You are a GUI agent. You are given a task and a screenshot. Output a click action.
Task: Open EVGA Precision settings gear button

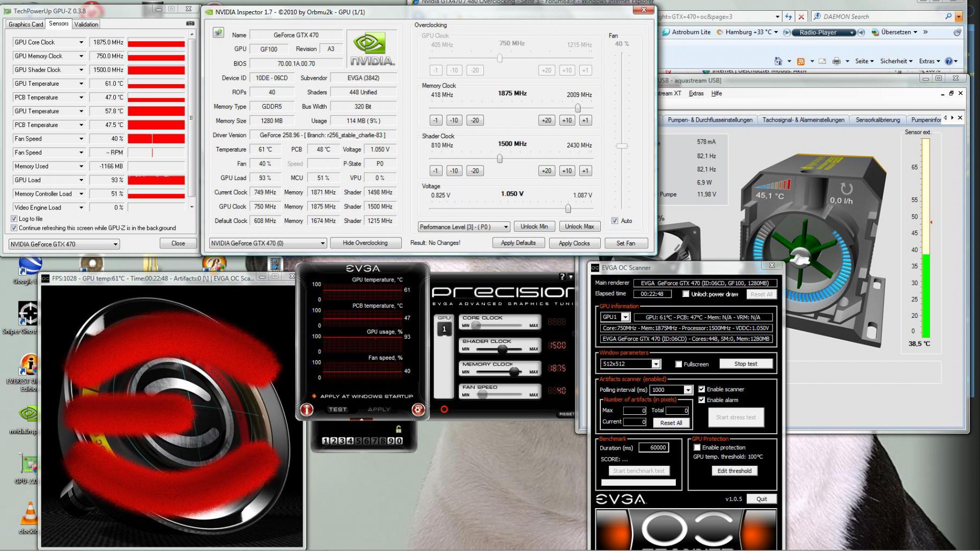tap(418, 409)
